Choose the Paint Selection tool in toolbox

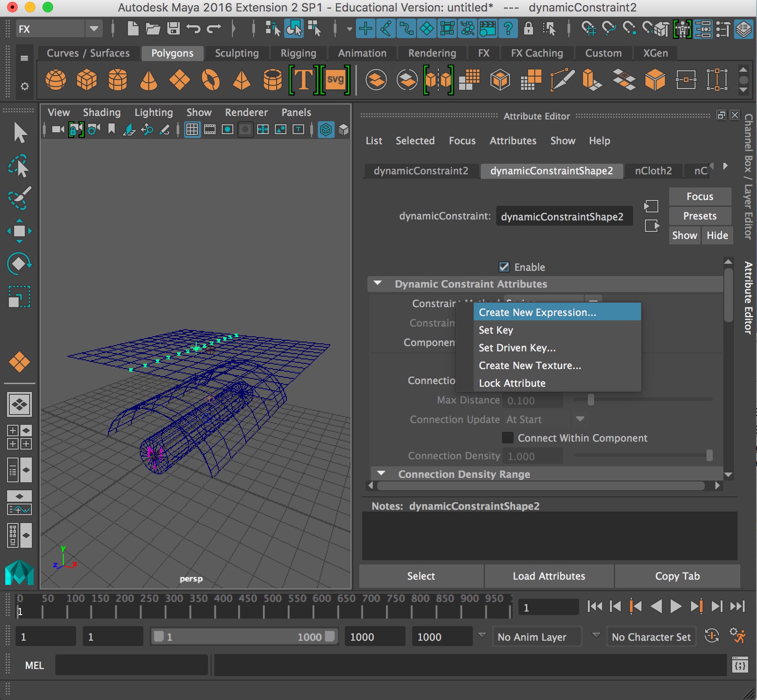point(19,198)
